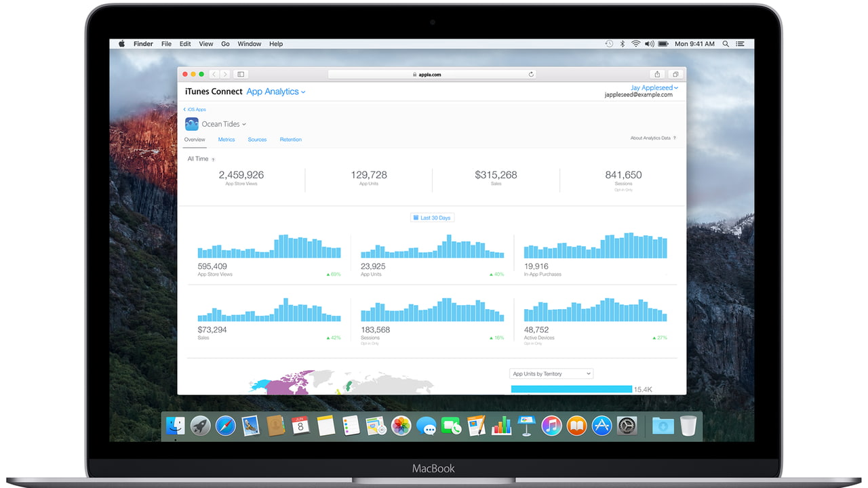The image size is (868, 488).
Task: Launch Keynote from the Dock
Action: point(526,426)
